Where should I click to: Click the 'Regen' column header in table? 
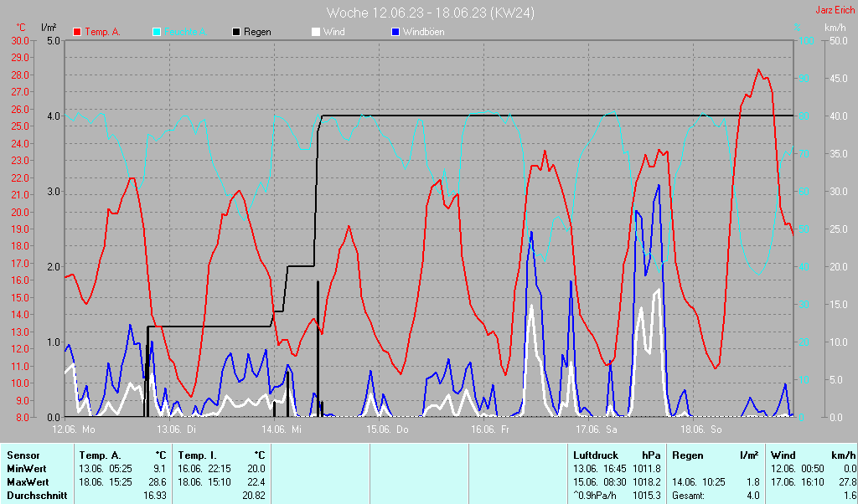[x=688, y=455]
